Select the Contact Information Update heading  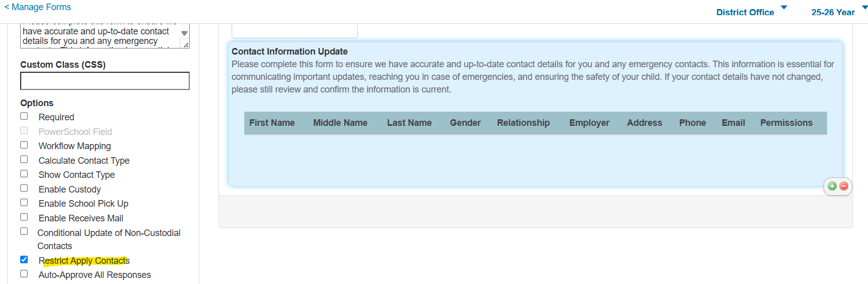tap(290, 52)
